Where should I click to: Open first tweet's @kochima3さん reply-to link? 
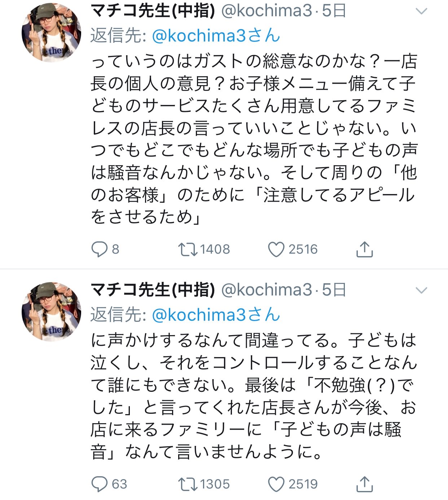[x=216, y=36]
